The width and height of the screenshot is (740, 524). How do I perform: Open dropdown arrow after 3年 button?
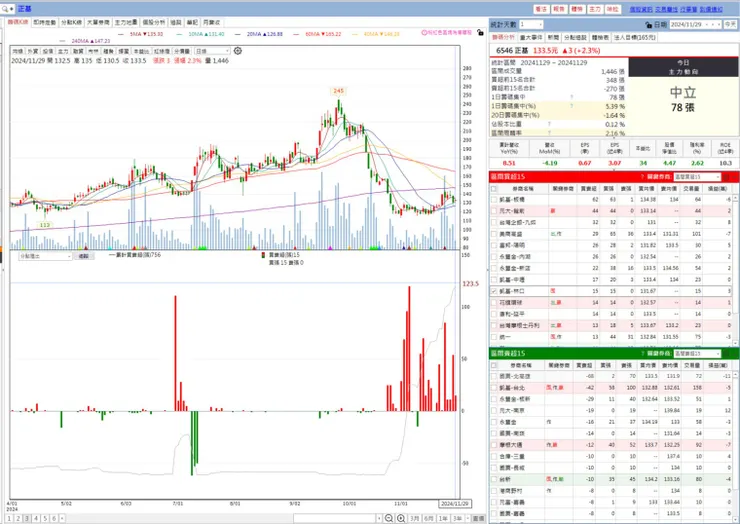coord(467,518)
